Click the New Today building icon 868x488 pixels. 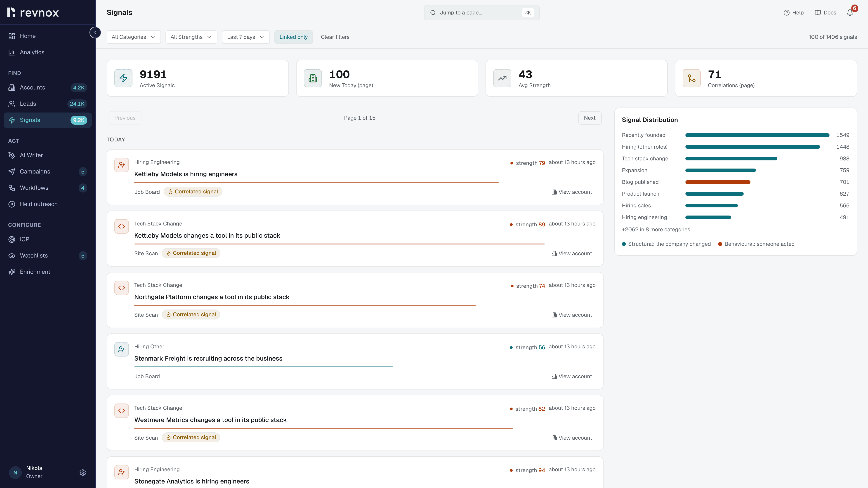[313, 78]
